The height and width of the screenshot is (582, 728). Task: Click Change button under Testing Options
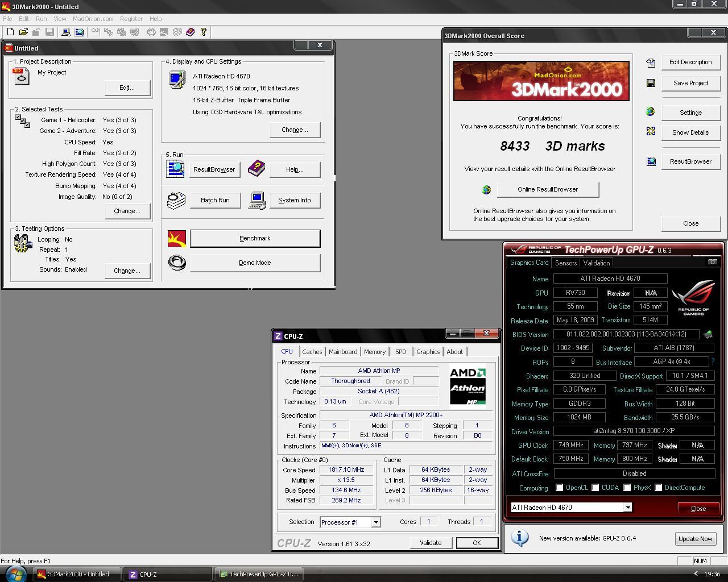click(x=127, y=271)
